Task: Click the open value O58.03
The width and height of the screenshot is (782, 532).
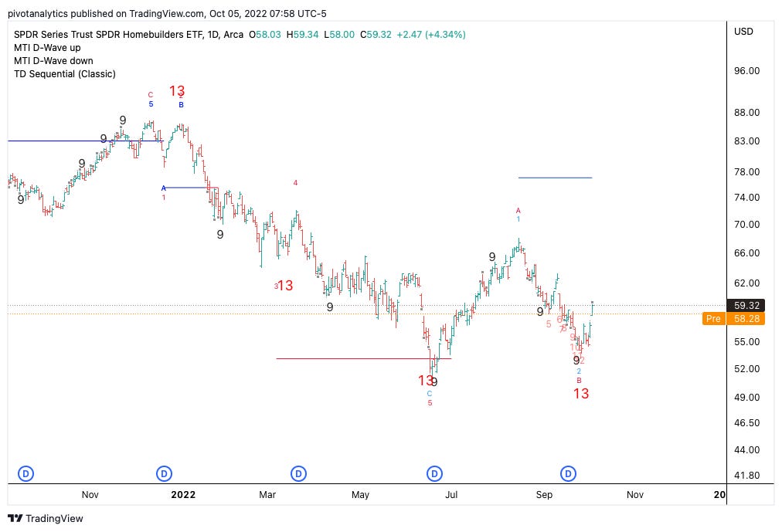Action: [265, 35]
